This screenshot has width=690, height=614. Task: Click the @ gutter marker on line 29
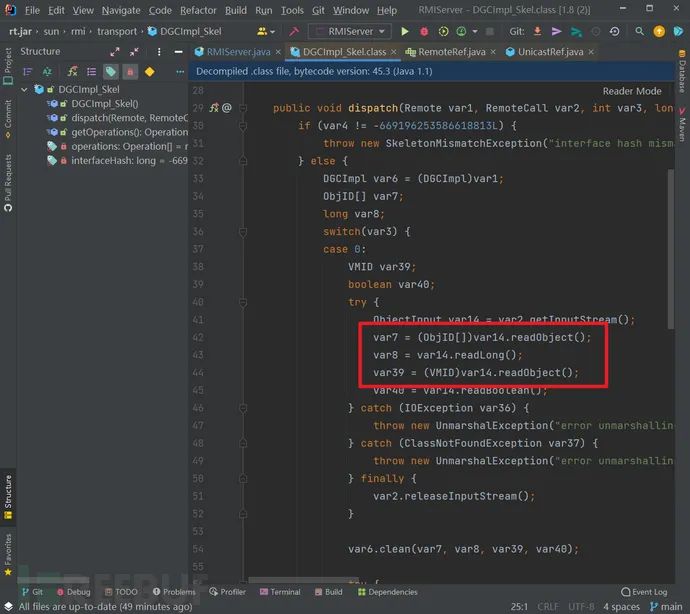(x=227, y=107)
